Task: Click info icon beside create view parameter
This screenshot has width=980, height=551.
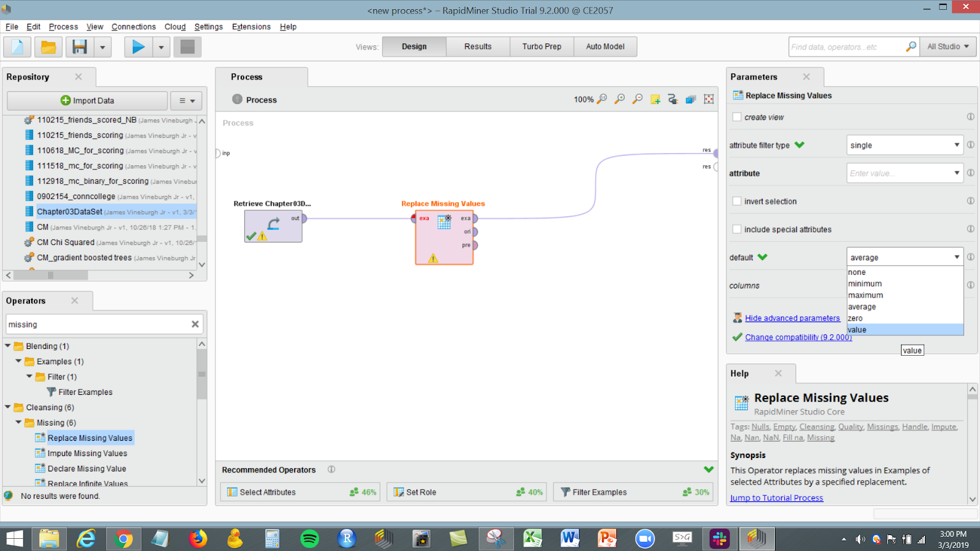Action: (971, 117)
